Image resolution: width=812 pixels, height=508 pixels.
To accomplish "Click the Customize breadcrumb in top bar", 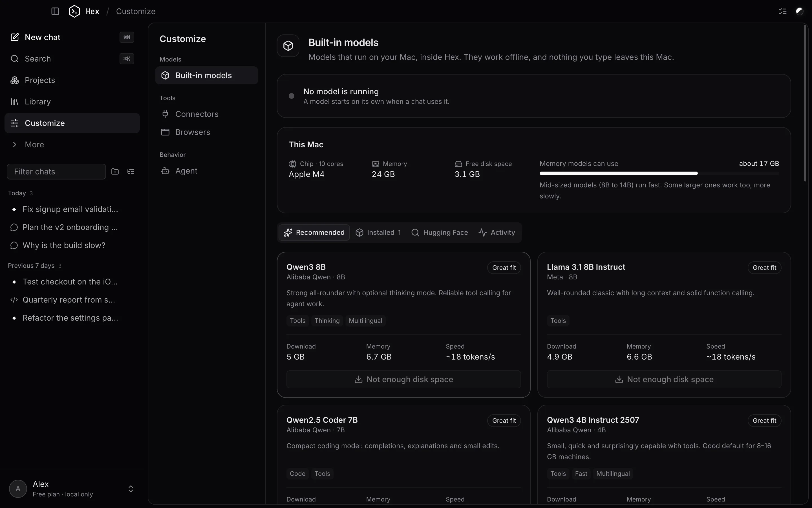I will click(x=136, y=11).
